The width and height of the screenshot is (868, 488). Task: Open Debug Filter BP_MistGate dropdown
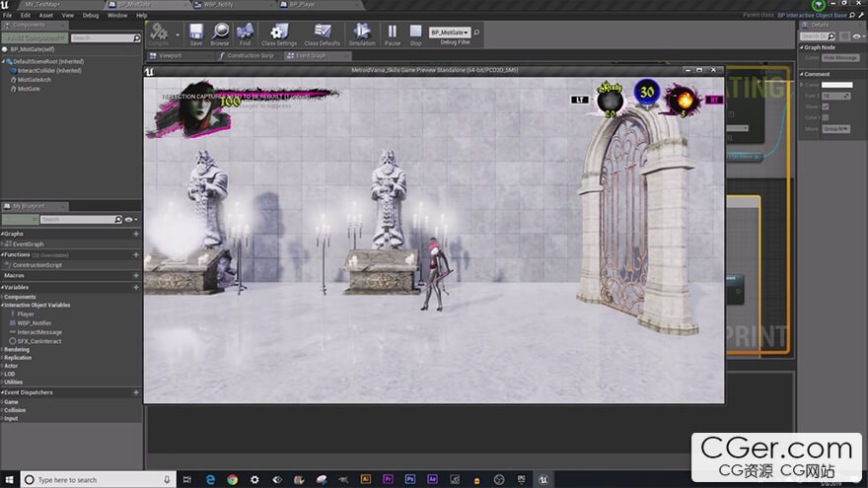[450, 33]
